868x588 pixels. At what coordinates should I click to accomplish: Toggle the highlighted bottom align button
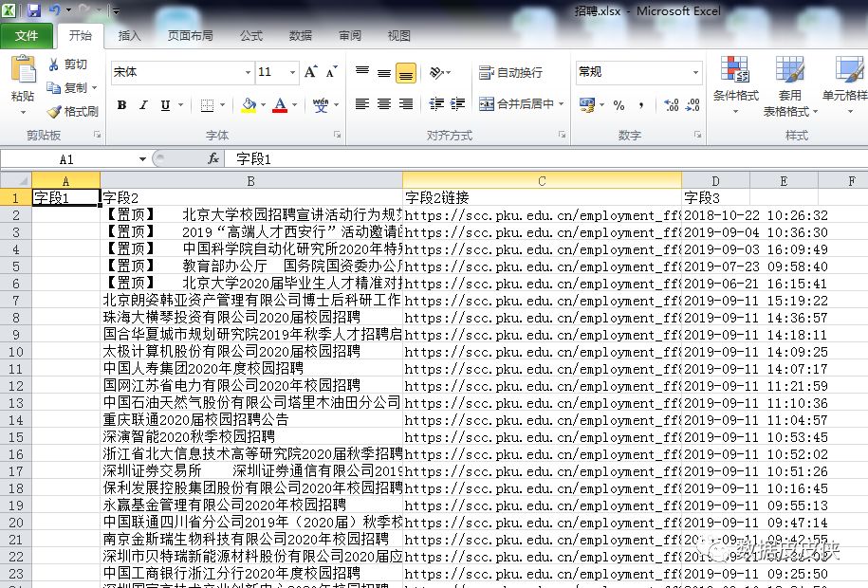click(x=406, y=73)
